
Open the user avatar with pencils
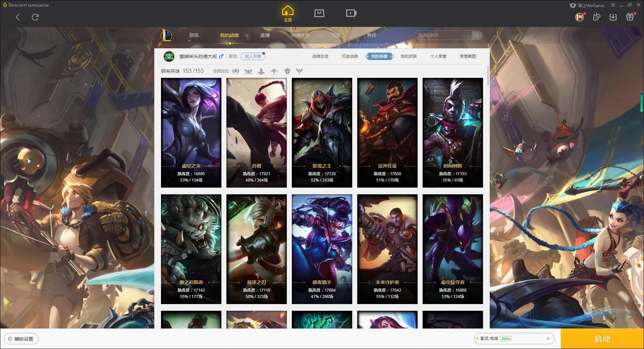pos(580,17)
